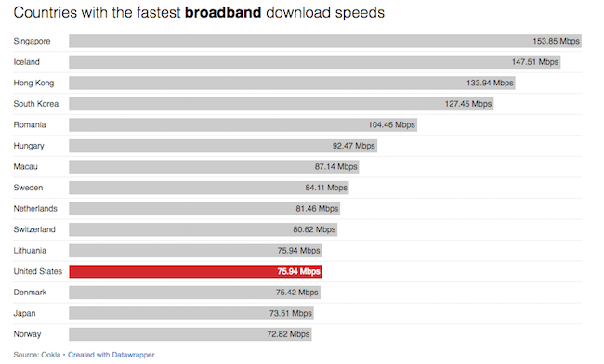Click the Singapore bar at 153.85 Mbps
This screenshot has width=604, height=364.
(x=325, y=41)
